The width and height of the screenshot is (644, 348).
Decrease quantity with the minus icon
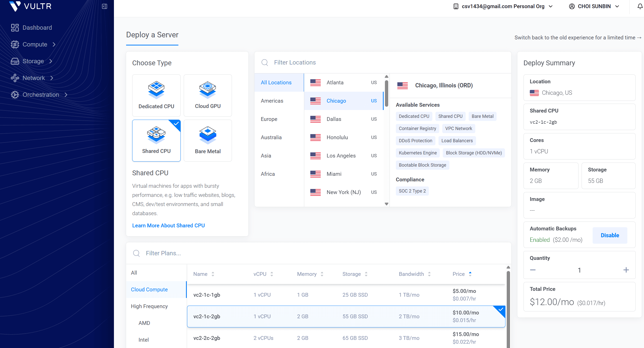tap(533, 270)
